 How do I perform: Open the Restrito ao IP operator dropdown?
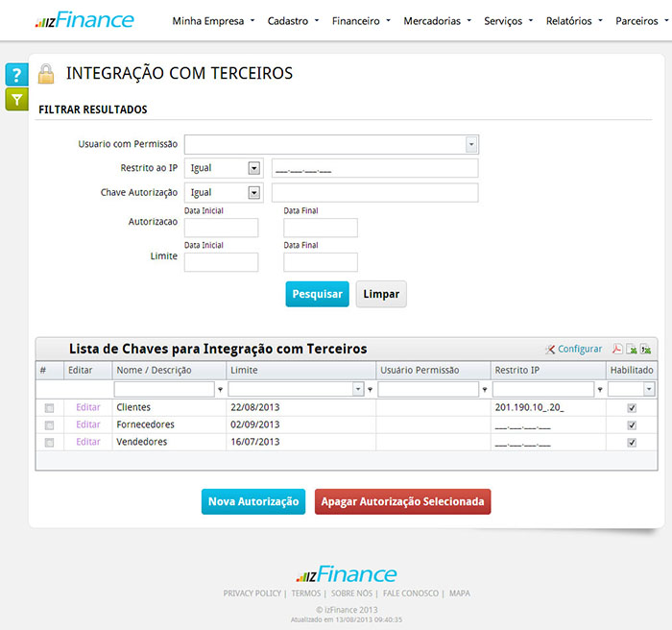pyautogui.click(x=253, y=168)
